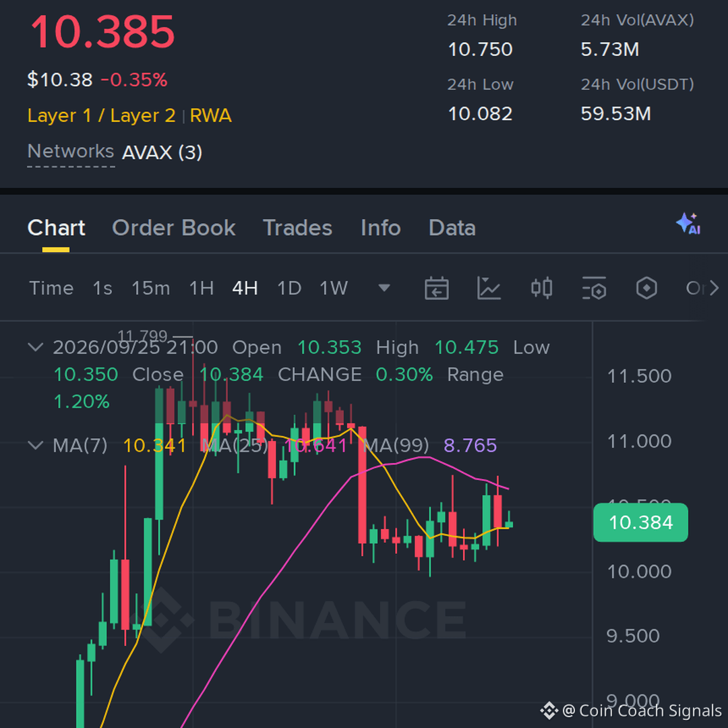Open the RWA category tag
This screenshot has height=728, width=728.
211,116
